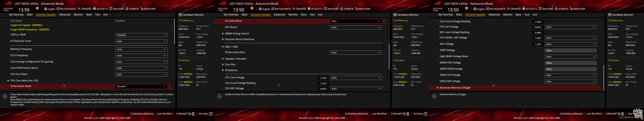Open the cTDP to 105W dropdown

141,35
